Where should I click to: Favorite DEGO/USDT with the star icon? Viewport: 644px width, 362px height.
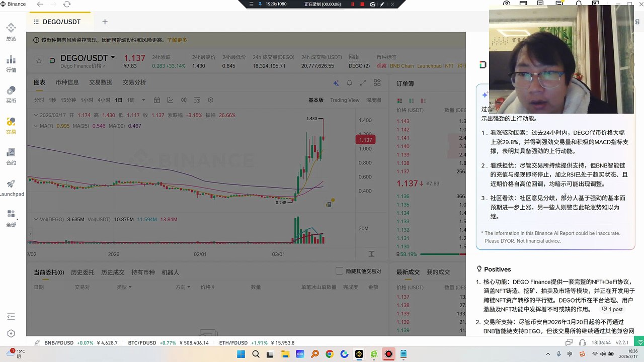pyautogui.click(x=39, y=61)
